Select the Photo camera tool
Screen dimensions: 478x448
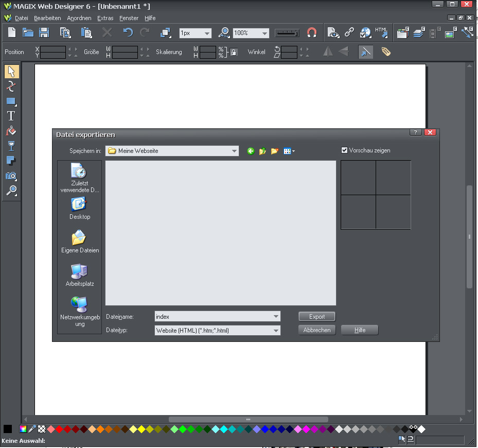pos(11,176)
